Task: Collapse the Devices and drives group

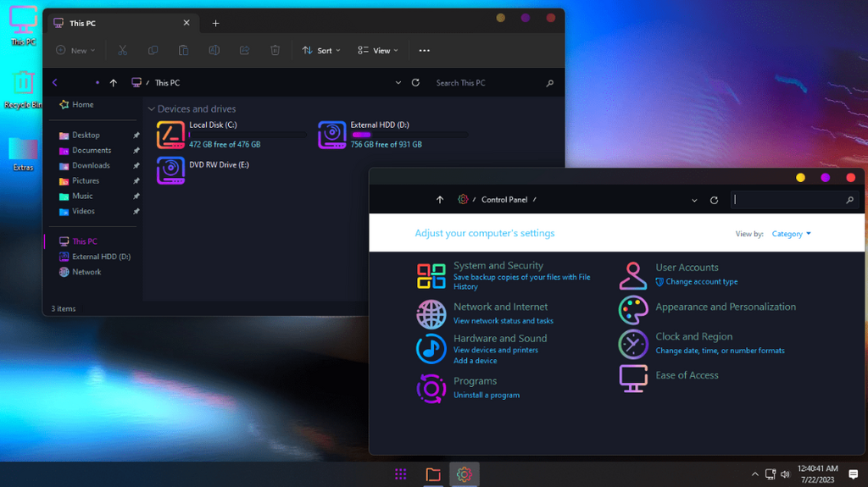Action: click(151, 109)
